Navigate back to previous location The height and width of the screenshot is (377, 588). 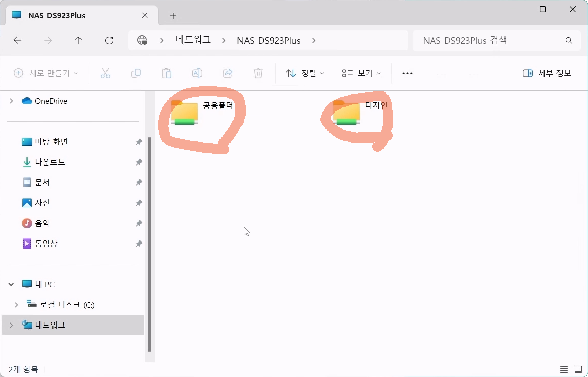tap(18, 40)
